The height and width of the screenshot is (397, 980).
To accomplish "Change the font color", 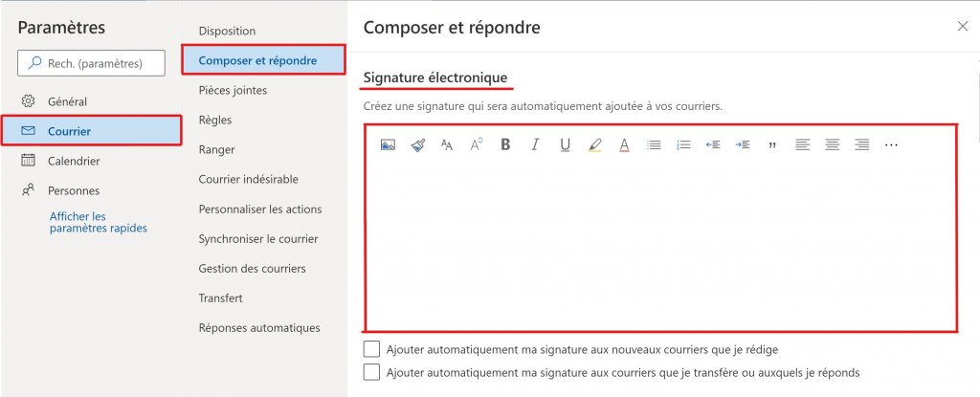I will click(x=624, y=145).
